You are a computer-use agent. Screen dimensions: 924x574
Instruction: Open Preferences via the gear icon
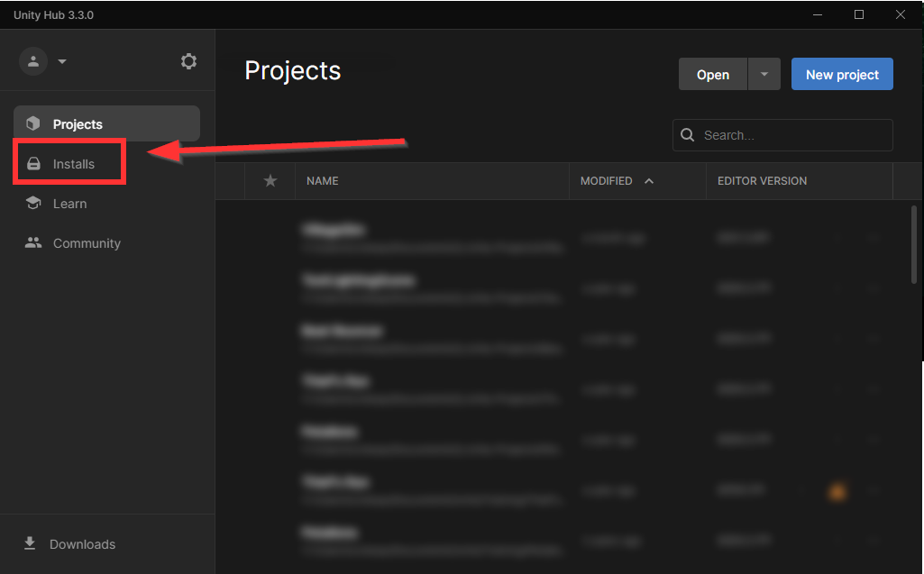coord(188,61)
